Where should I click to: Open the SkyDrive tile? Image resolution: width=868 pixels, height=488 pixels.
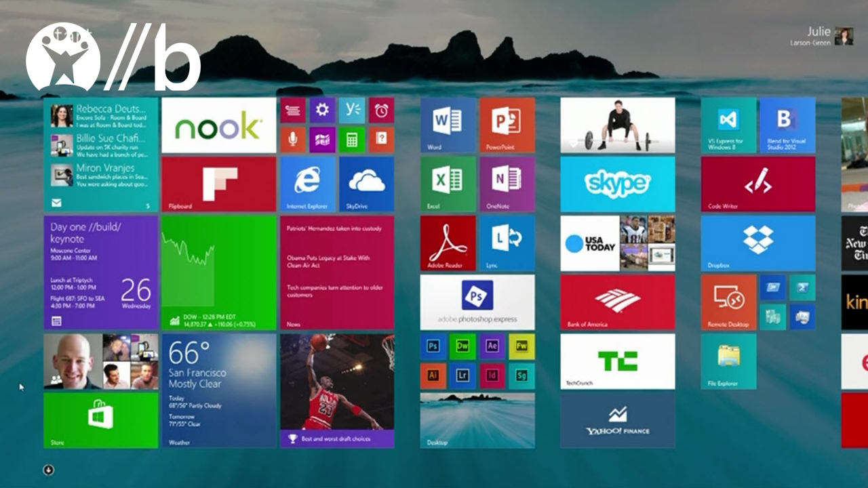[366, 183]
